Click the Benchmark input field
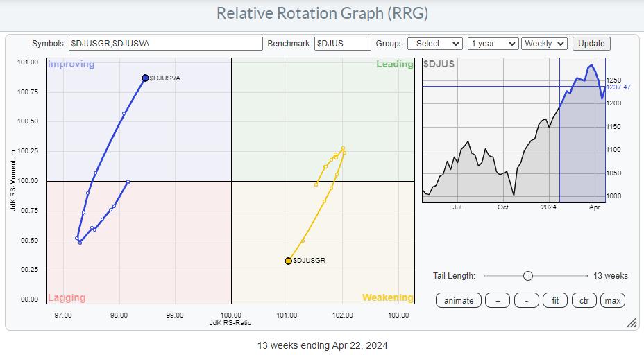Image resolution: width=644 pixels, height=355 pixels. point(342,43)
